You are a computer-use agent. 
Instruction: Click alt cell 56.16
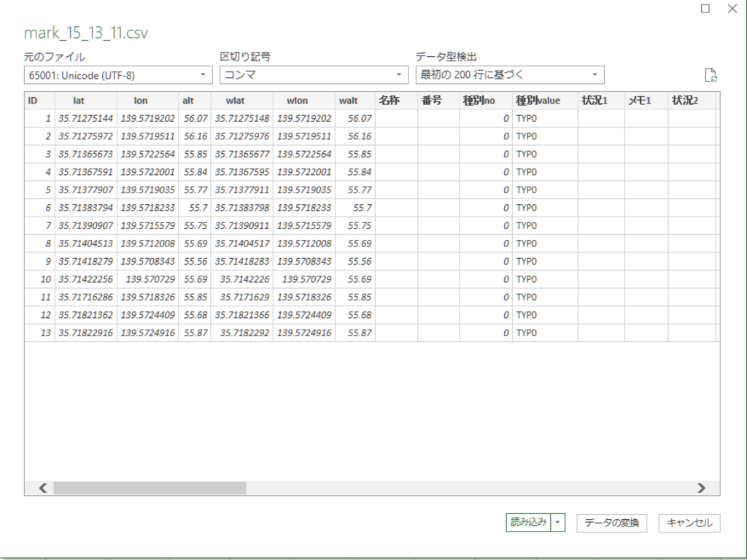click(194, 136)
